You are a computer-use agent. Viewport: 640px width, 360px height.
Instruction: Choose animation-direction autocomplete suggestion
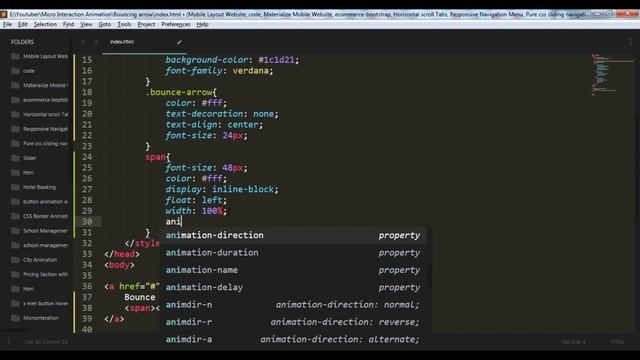293,236
